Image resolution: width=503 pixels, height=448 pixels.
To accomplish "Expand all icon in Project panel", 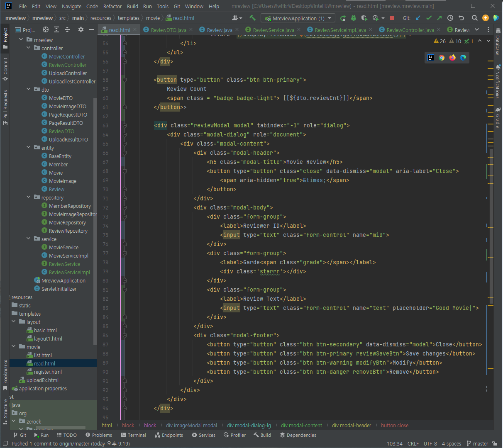I will coord(56,29).
